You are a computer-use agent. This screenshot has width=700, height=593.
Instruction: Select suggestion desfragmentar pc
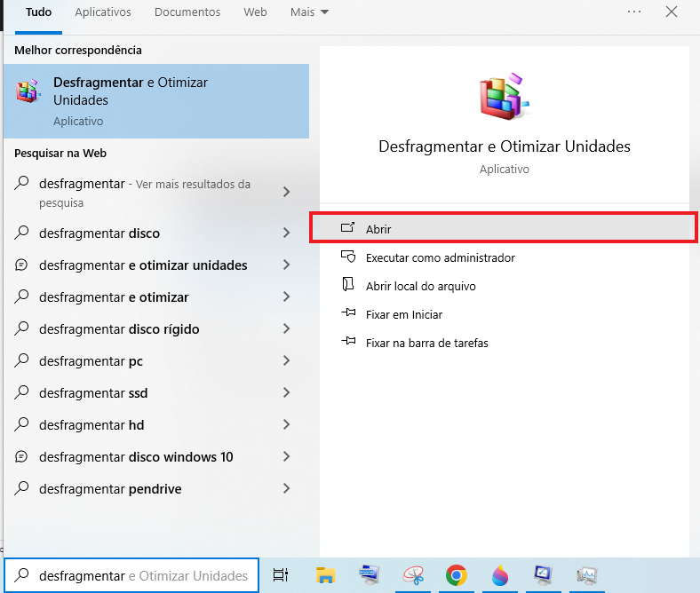(x=91, y=361)
